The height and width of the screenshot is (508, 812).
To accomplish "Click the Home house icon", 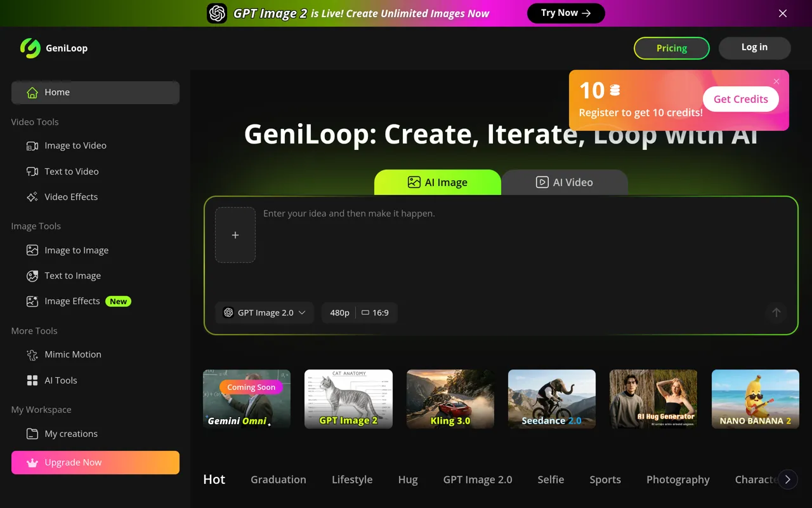I will click(x=32, y=93).
